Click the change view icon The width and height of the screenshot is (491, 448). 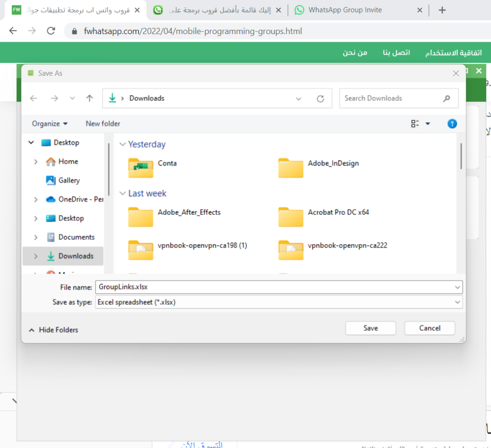pyautogui.click(x=415, y=124)
